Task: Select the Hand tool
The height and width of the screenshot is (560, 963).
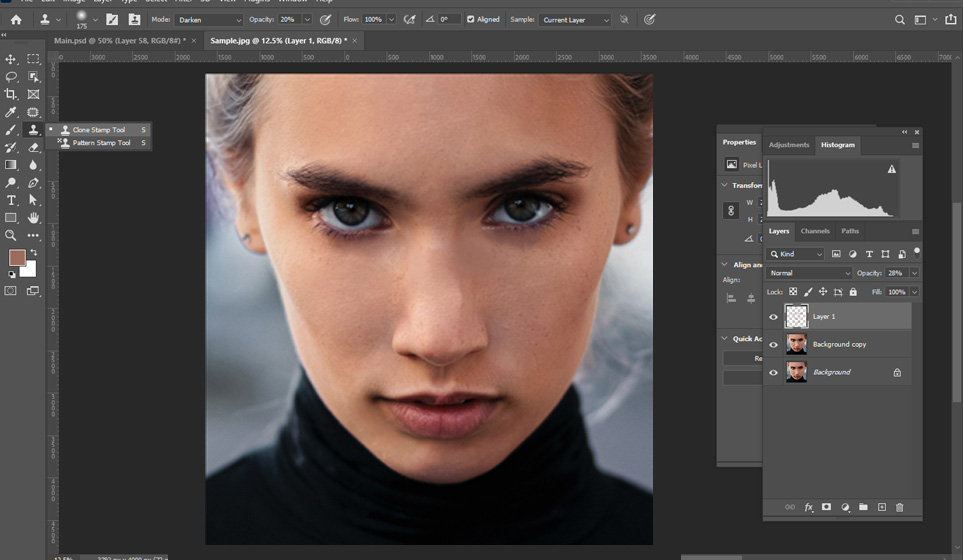Action: pos(33,217)
